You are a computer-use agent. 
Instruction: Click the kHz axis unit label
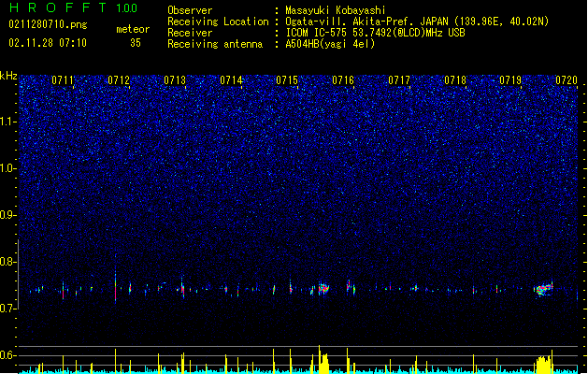pos(8,76)
